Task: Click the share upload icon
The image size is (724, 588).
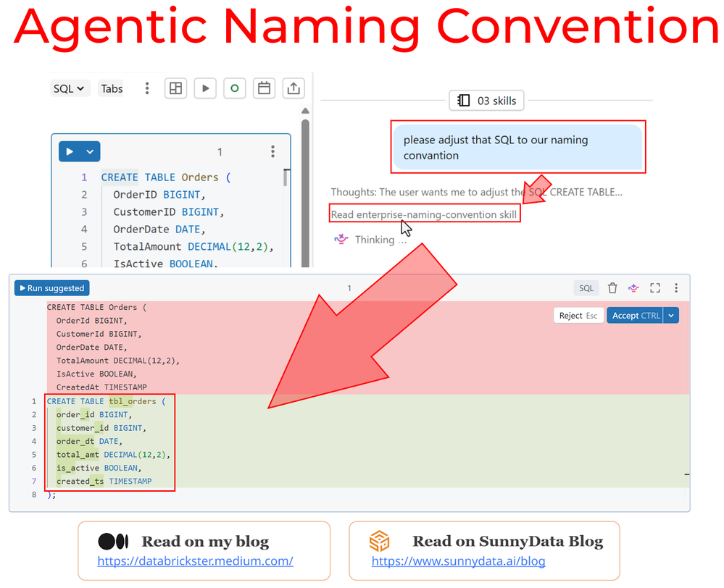Action: click(294, 88)
